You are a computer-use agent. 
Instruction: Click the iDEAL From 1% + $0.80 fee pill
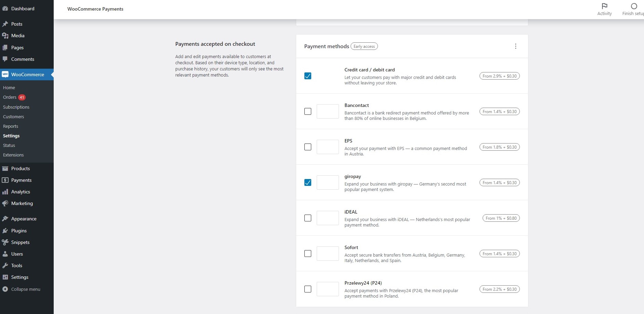[501, 218]
